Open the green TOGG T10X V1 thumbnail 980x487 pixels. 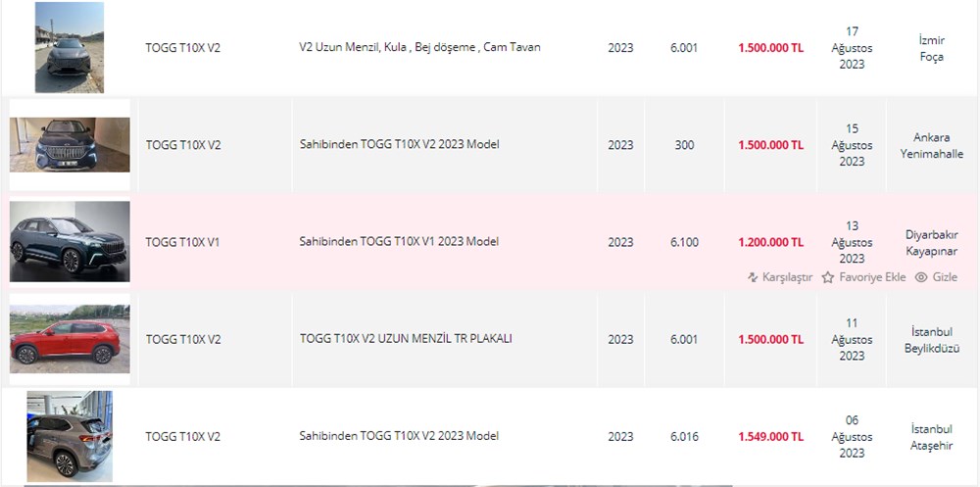[x=70, y=242]
